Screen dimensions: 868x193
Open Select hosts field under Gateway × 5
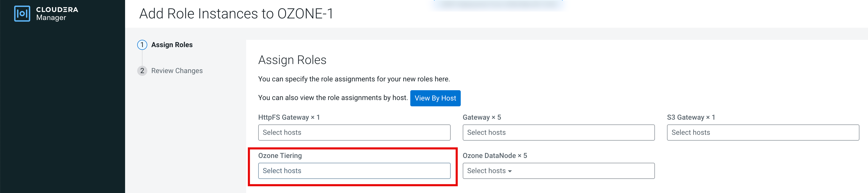(558, 132)
